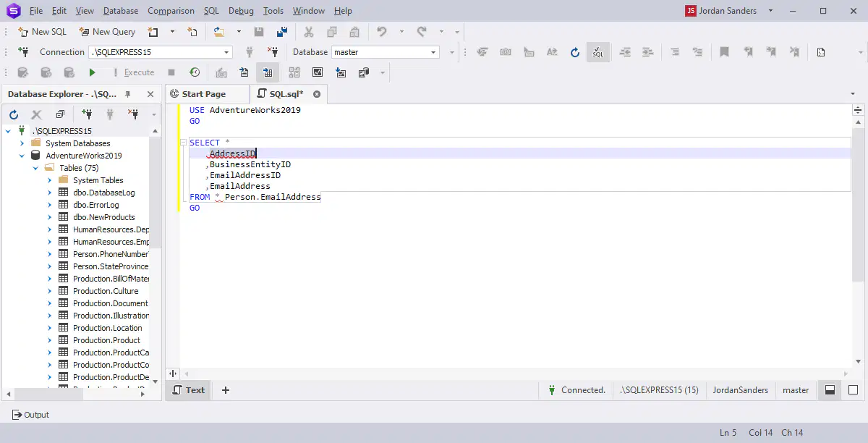This screenshot has height=443, width=868.
Task: Pin the Database Explorer panel
Action: point(128,94)
